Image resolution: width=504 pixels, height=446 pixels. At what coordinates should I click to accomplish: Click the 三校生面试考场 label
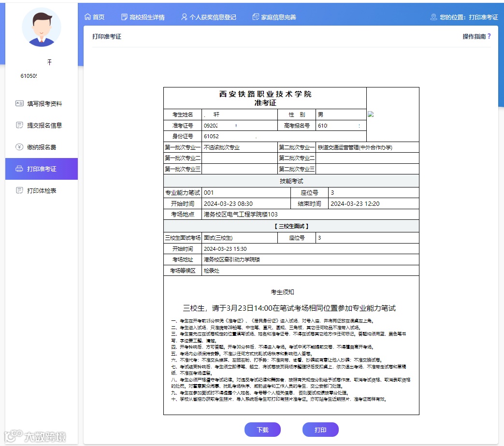point(183,238)
